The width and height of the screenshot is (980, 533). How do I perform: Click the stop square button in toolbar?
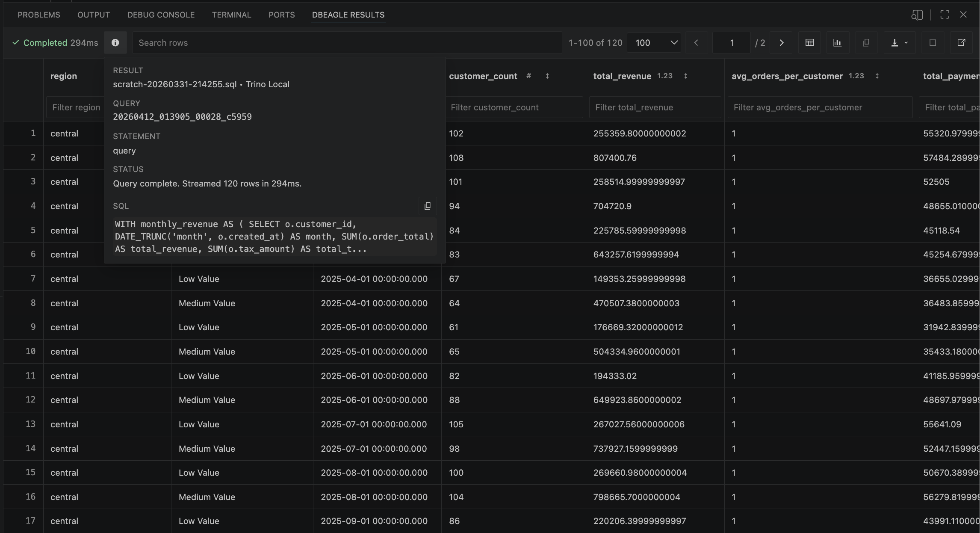933,43
